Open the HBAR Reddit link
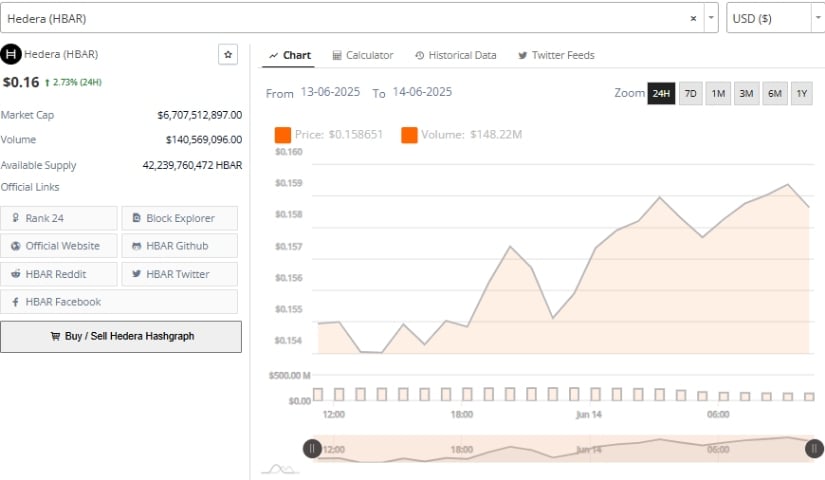Viewport: 825px width, 480px height. click(59, 274)
